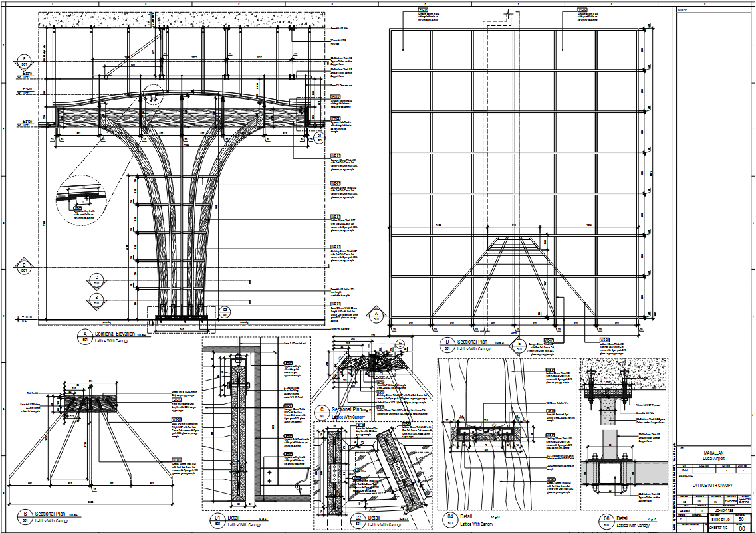The height and width of the screenshot is (533, 756).
Task: Click detail callout 03 near the lattice base
Action: (225, 312)
